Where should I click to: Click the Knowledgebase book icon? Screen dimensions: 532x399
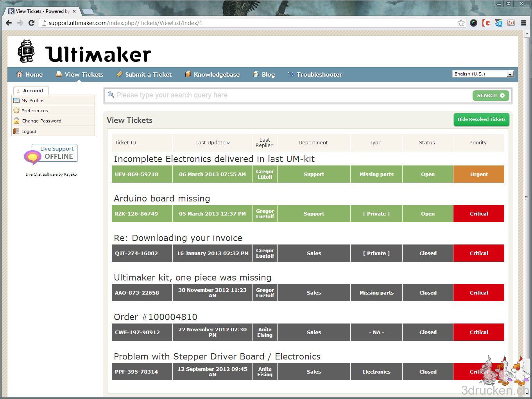point(188,74)
